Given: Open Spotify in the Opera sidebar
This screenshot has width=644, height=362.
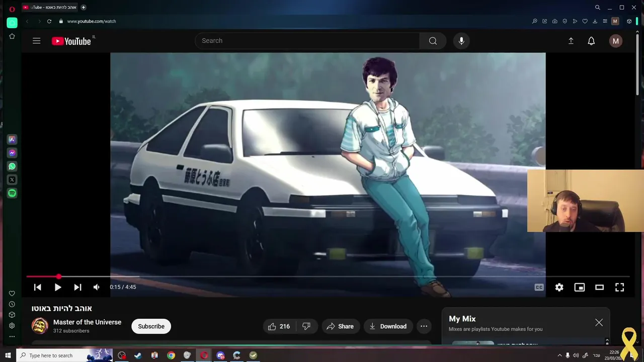Looking at the screenshot, I should 12,193.
